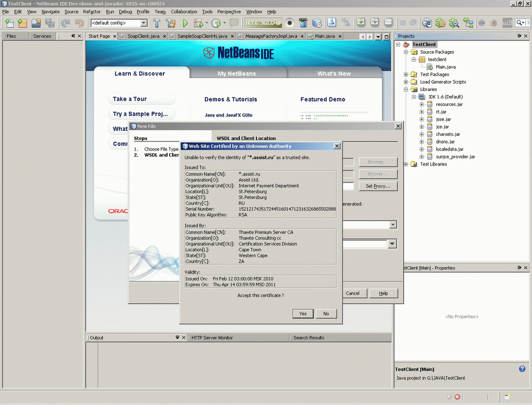Collapse the Libraries node

pos(406,89)
